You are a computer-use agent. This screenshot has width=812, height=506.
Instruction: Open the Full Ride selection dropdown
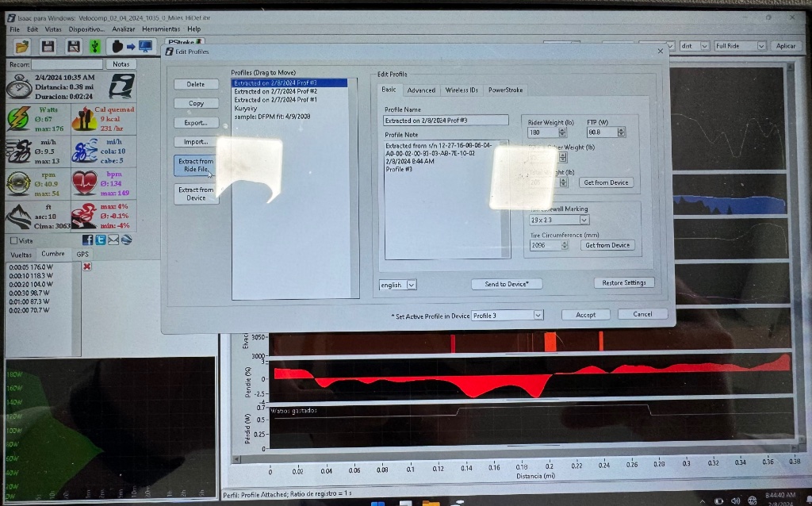(x=739, y=46)
